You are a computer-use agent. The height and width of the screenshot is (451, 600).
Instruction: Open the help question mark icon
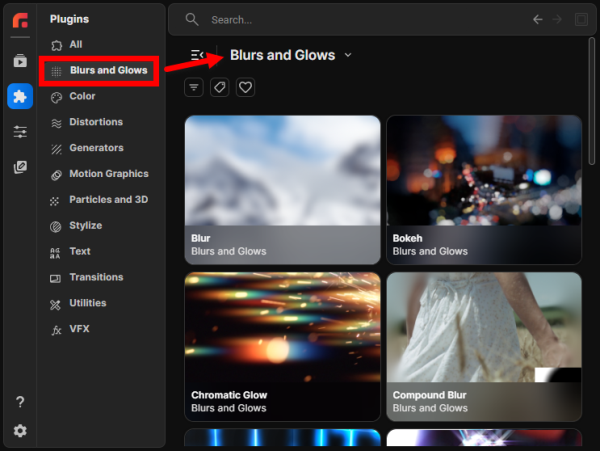[x=20, y=402]
